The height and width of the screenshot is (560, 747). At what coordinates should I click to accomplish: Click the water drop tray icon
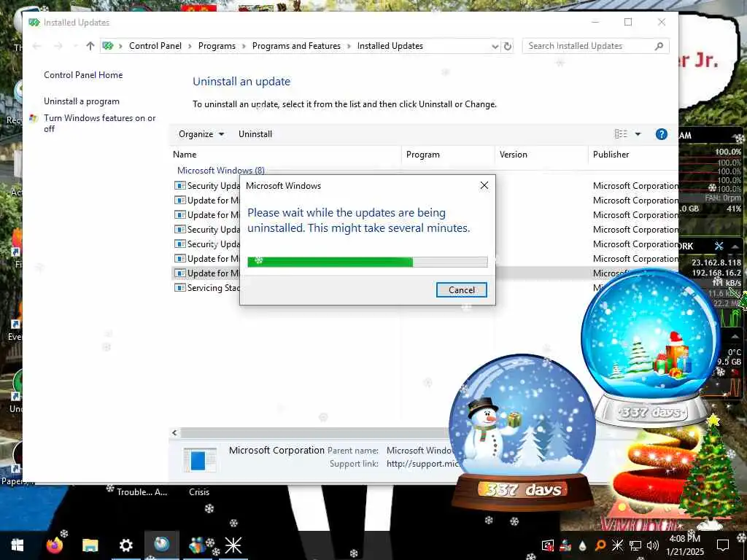(583, 545)
